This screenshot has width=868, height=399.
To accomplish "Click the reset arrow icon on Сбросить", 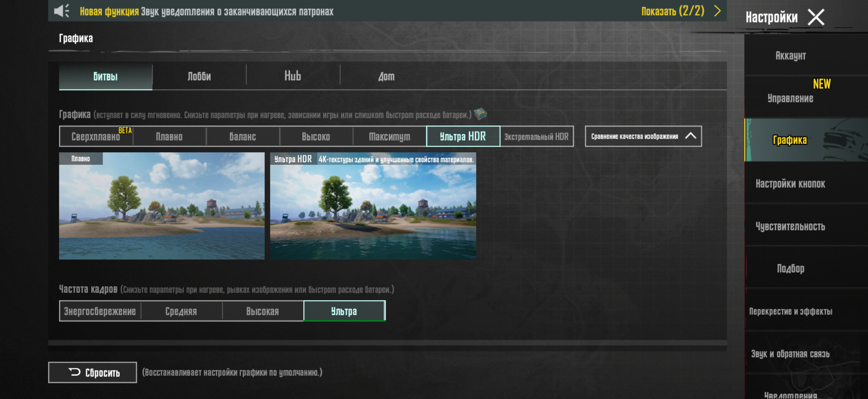I will (74, 372).
